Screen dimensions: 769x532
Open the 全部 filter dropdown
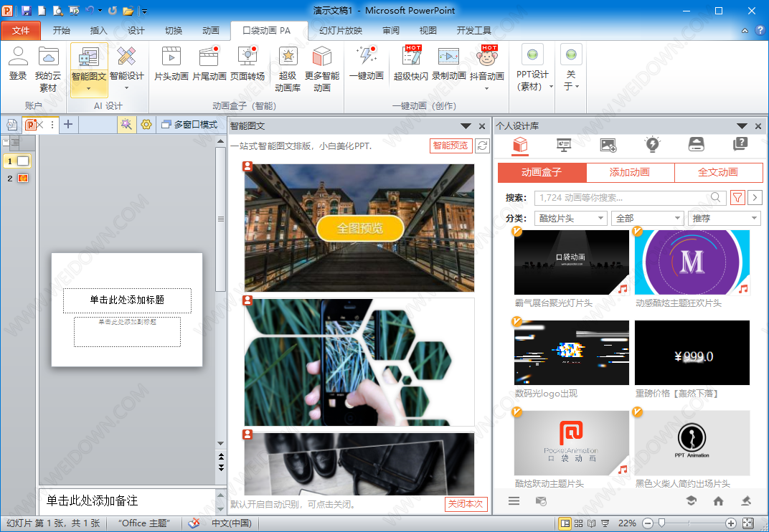pyautogui.click(x=647, y=218)
